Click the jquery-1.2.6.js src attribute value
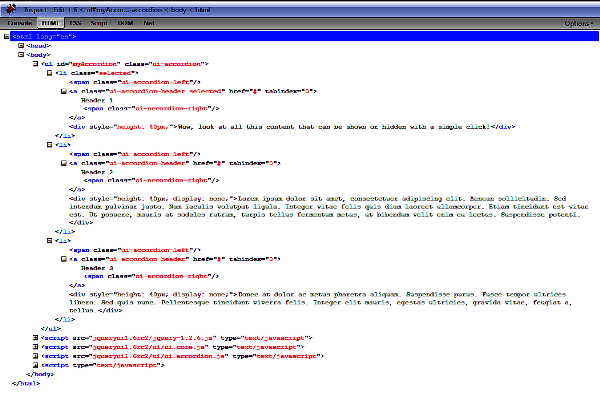 154,338
